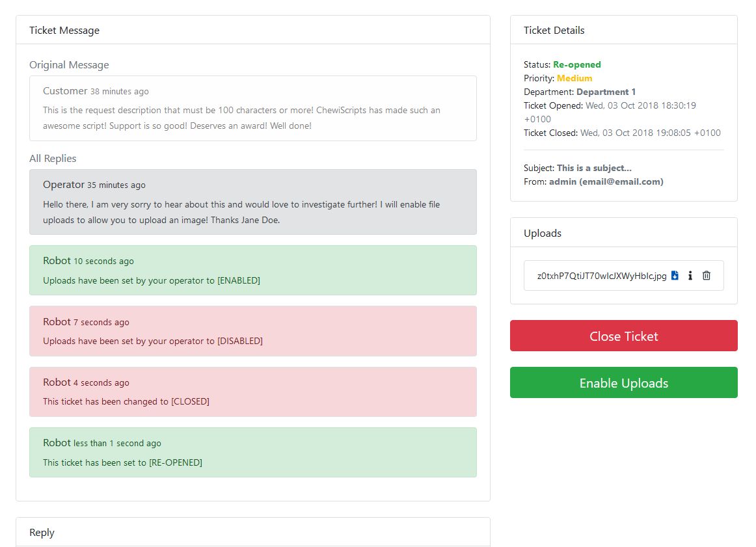
Task: Show info for the uploaded file
Action: [x=690, y=276]
